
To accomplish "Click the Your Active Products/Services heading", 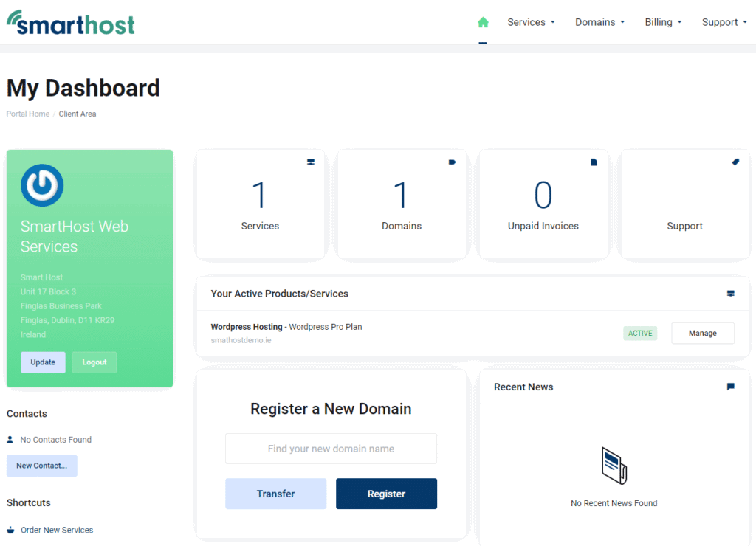I will [x=280, y=294].
